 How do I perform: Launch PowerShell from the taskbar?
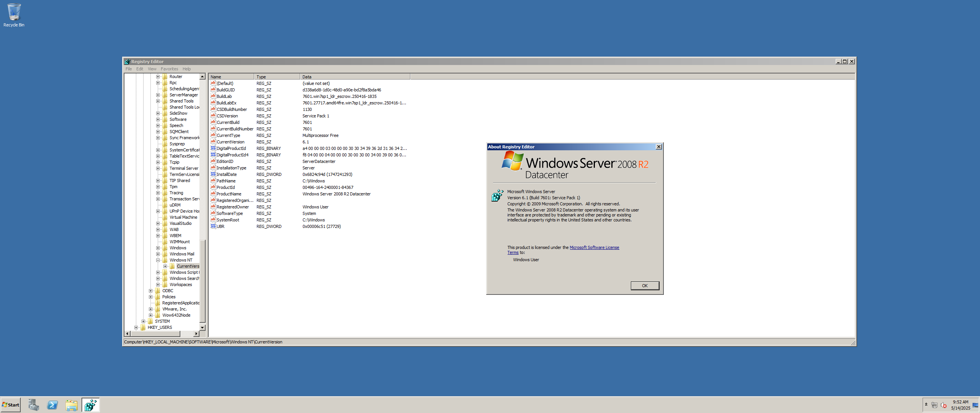tap(52, 405)
